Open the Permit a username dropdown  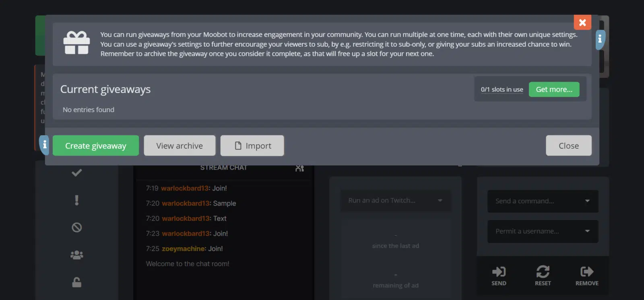(x=543, y=231)
